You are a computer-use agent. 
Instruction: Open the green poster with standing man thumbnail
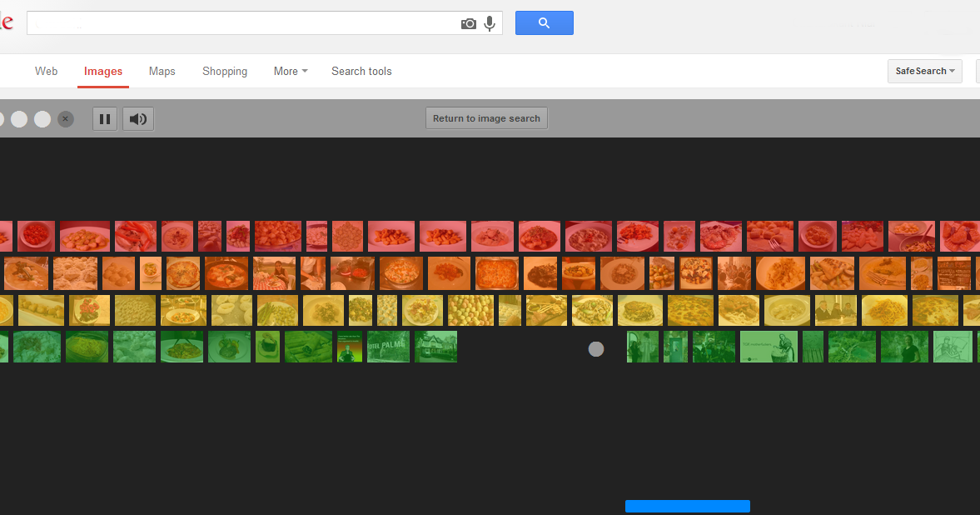pos(350,347)
